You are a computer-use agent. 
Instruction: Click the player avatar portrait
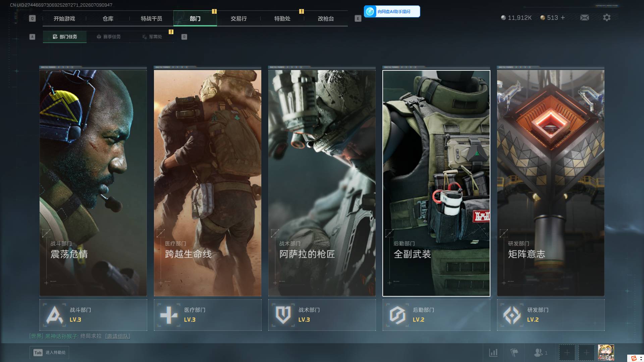click(x=606, y=353)
